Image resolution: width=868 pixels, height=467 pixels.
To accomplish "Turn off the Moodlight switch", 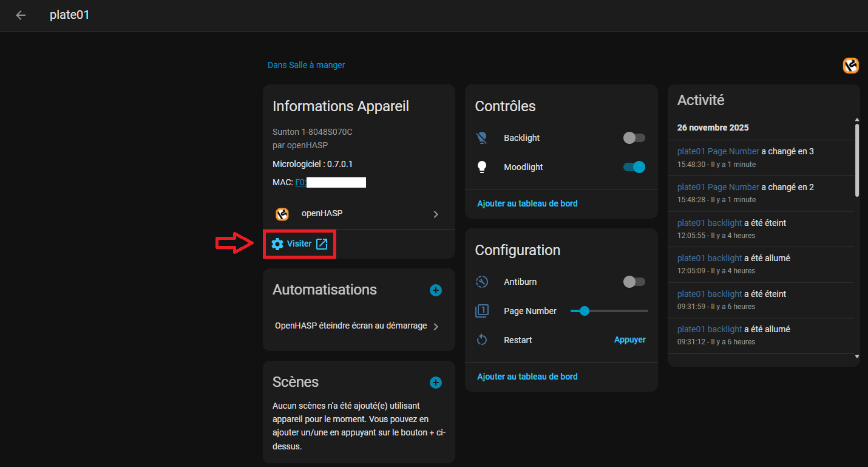I will [634, 167].
